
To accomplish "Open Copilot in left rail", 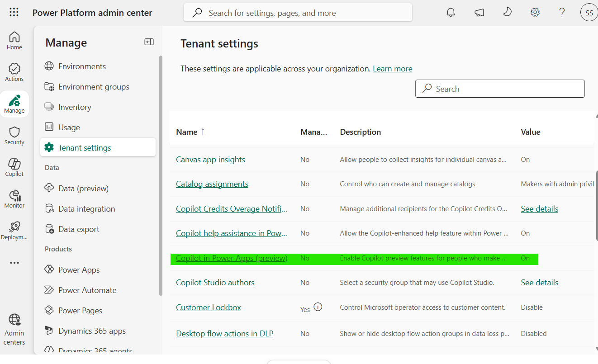I will pos(14,167).
